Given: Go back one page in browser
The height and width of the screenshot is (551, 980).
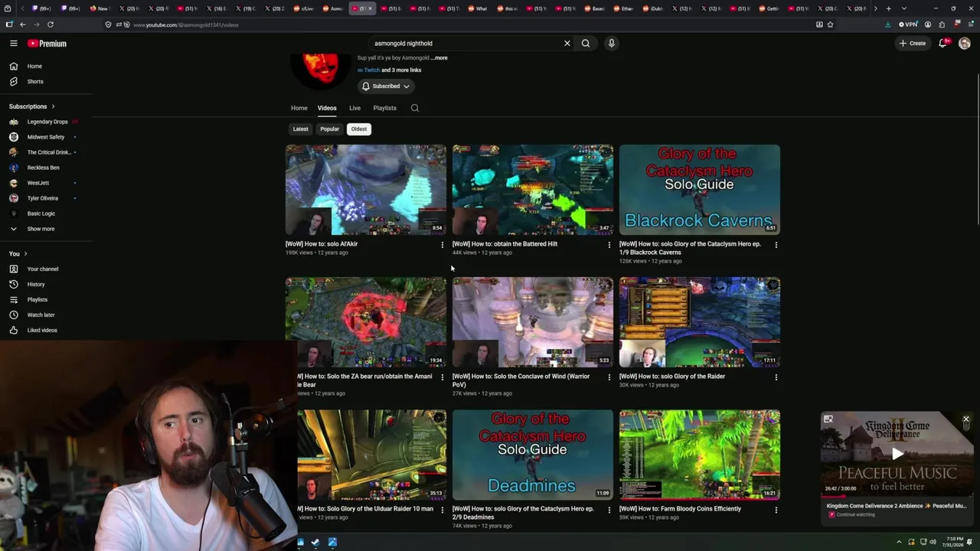Looking at the screenshot, I should click(x=23, y=24).
